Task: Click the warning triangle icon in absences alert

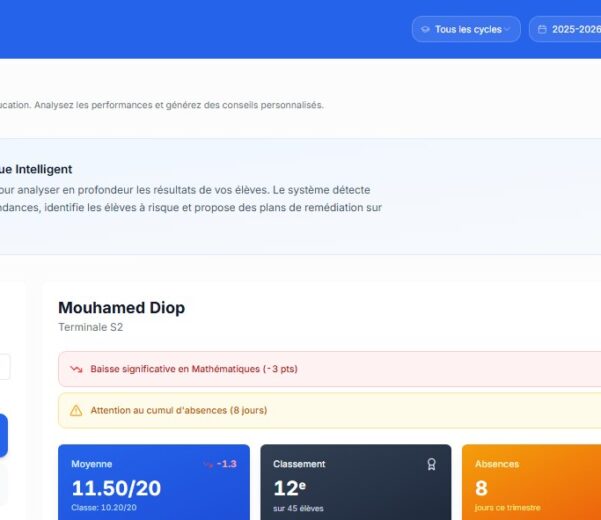Action: [76, 410]
